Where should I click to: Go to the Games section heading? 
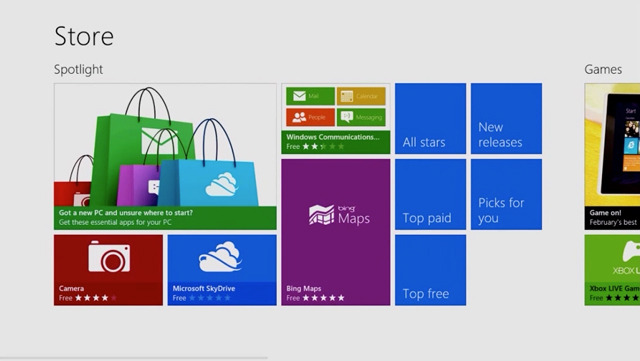coord(603,69)
